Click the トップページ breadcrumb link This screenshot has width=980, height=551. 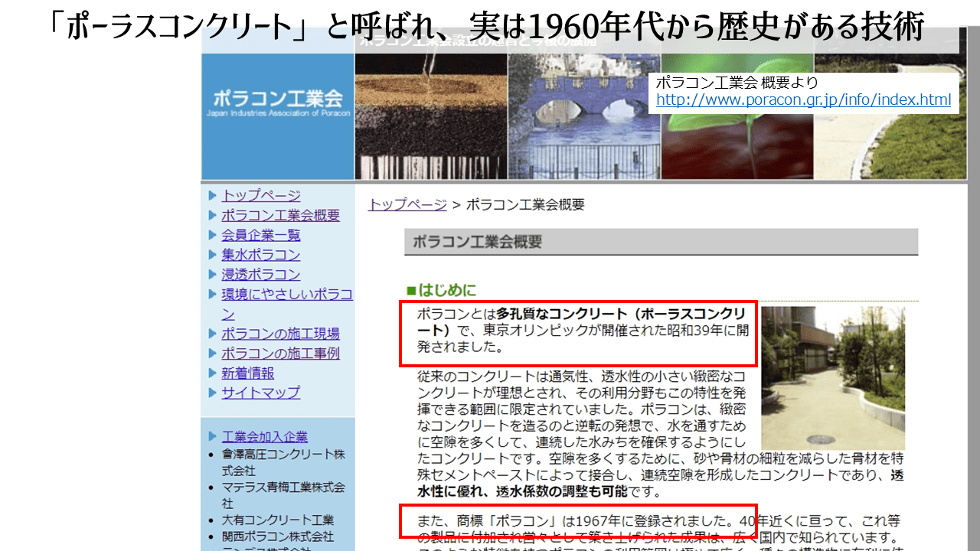pyautogui.click(x=407, y=204)
